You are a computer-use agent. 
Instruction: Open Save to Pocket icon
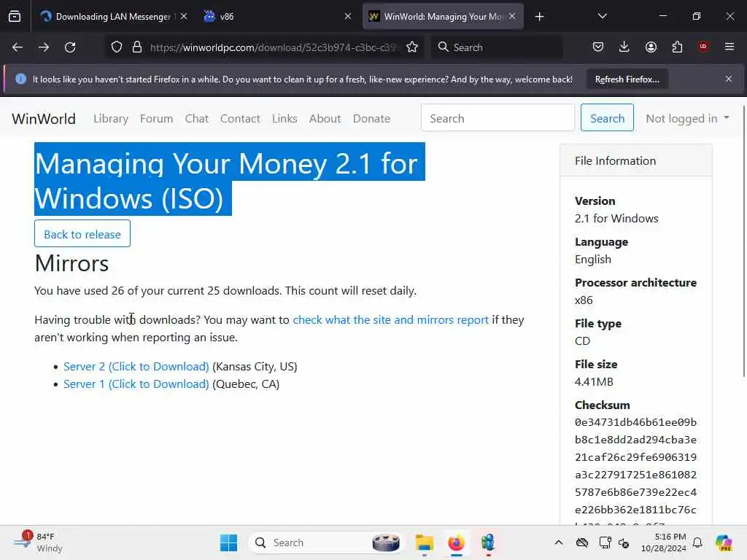coord(598,47)
